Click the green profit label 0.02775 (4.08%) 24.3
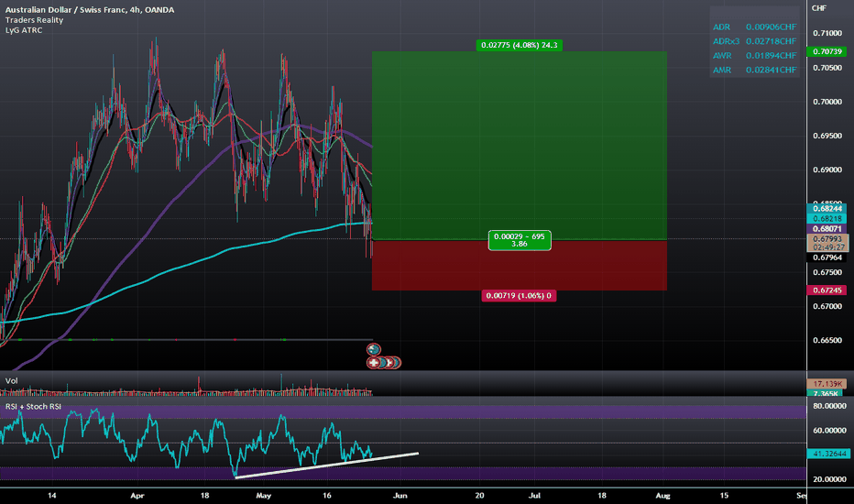 click(x=519, y=45)
